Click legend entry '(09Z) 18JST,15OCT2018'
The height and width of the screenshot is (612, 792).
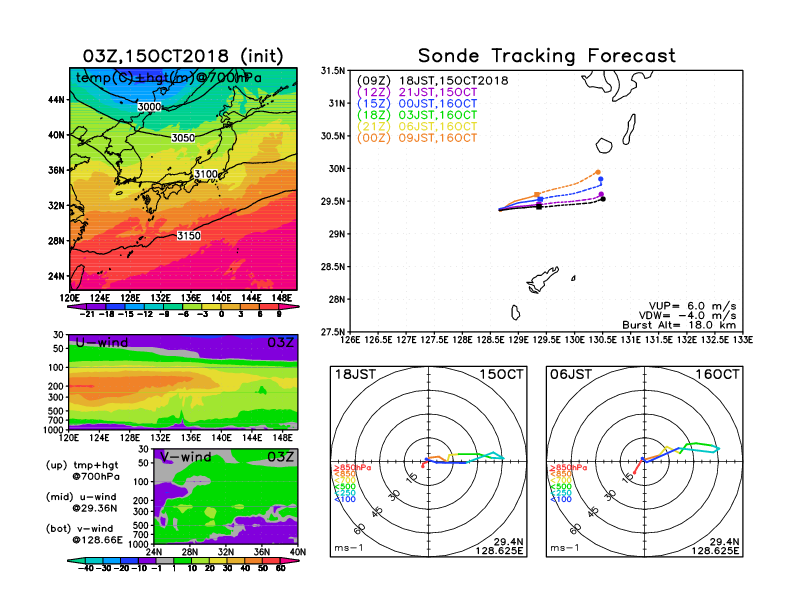pos(432,81)
